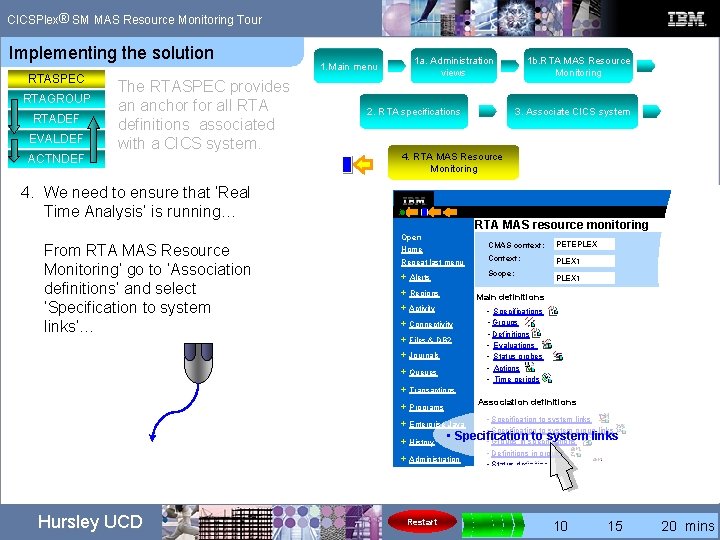Click the Context field PLEX1
This screenshot has width=720, height=540.
(x=584, y=261)
